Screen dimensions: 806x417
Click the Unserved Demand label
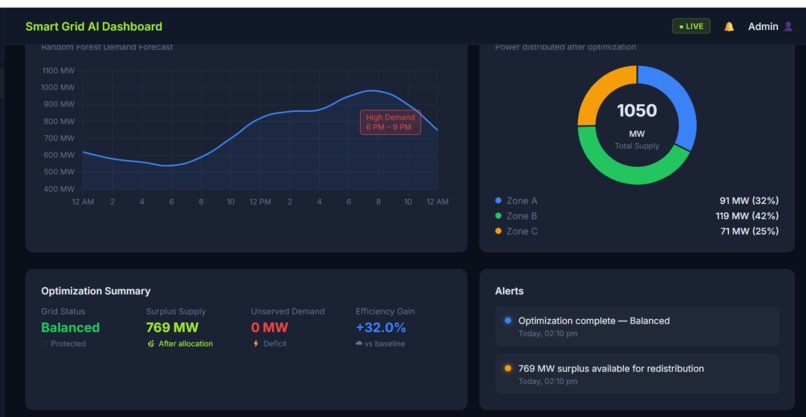tap(288, 311)
